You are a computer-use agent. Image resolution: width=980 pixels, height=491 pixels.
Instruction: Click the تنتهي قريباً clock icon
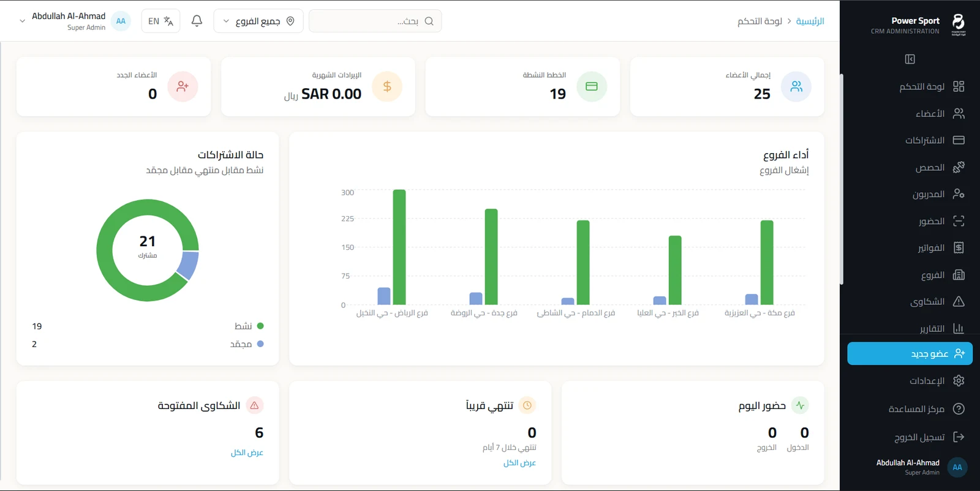(527, 405)
